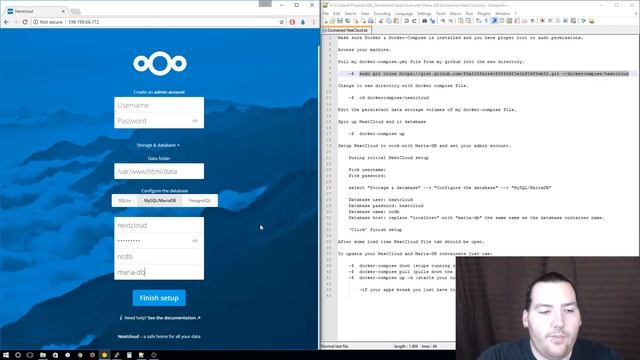The width and height of the screenshot is (640, 360).
Task: Select the PostgreSQL database option
Action: [200, 200]
